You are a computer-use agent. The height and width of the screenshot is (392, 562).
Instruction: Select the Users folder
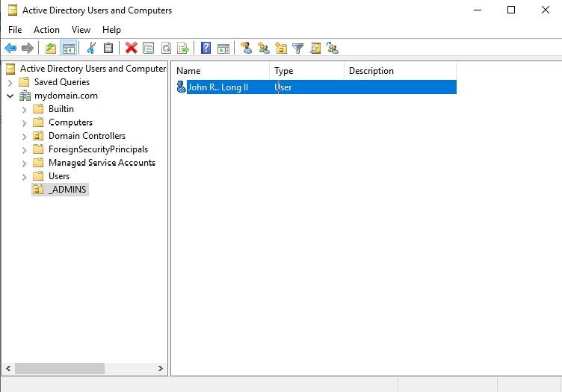(59, 176)
